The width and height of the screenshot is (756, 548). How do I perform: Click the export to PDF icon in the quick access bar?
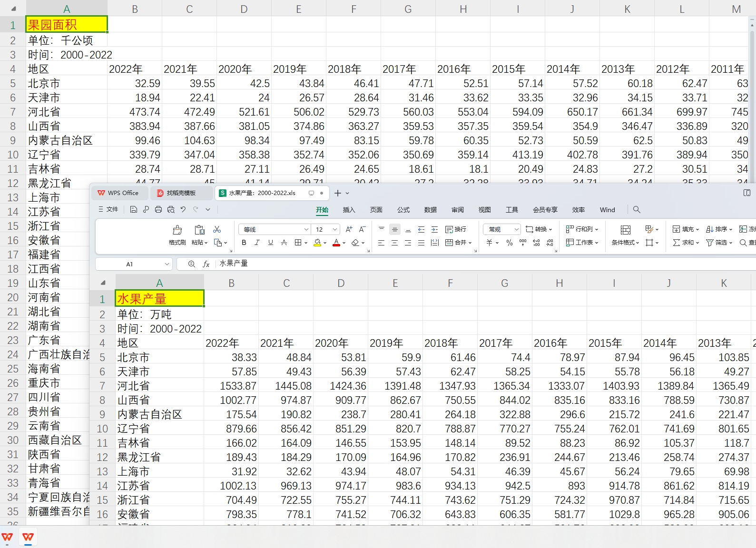pos(146,209)
